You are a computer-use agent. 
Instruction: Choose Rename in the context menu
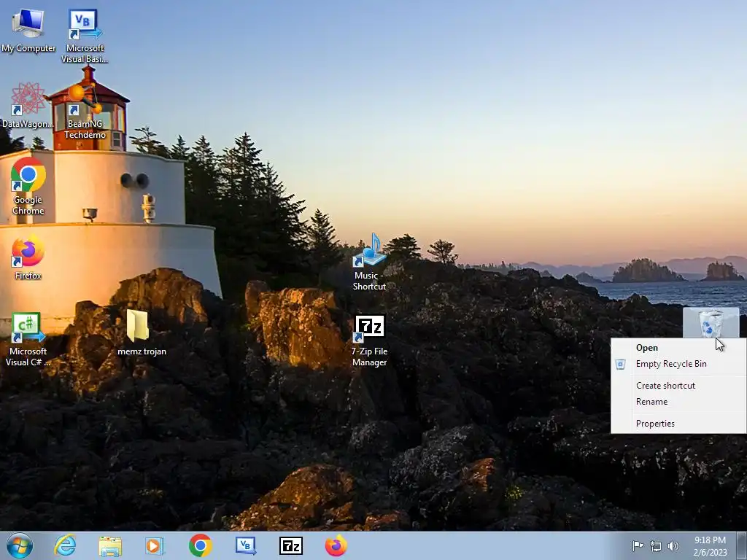point(678,402)
